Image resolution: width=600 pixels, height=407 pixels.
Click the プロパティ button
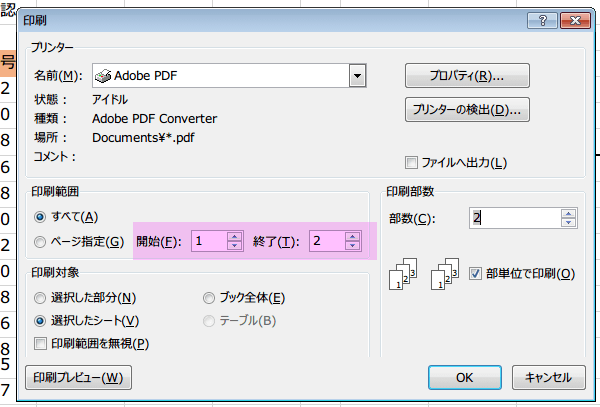coord(466,76)
